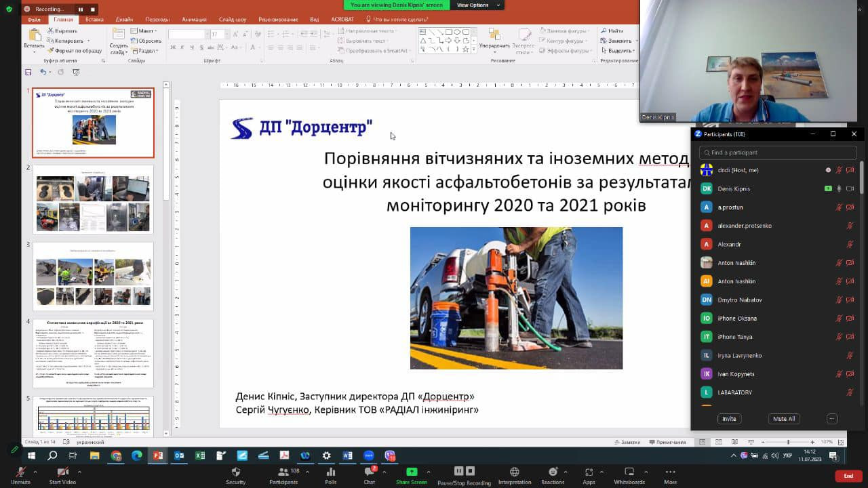Image resolution: width=868 pixels, height=488 pixels.
Task: Open the Reactions menu
Action: point(553,472)
